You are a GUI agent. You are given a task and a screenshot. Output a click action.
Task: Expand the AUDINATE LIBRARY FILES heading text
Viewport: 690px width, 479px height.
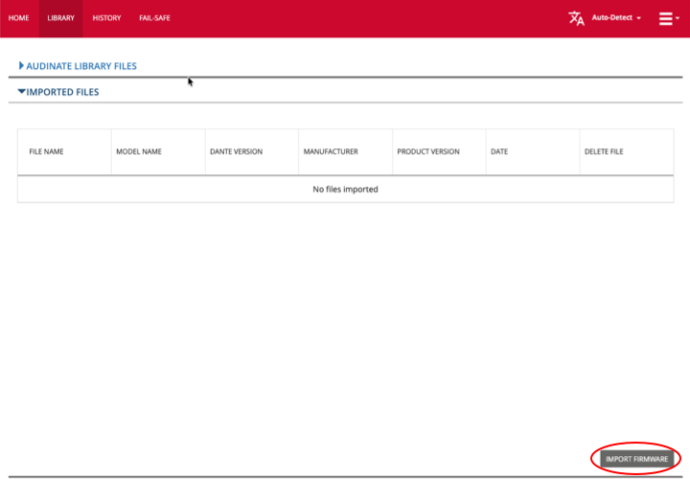[x=81, y=66]
